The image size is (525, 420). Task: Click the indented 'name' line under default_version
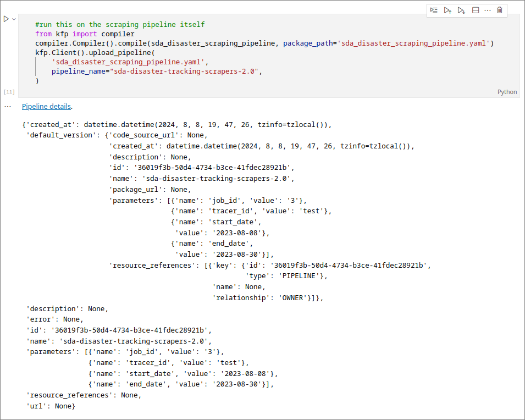click(x=202, y=179)
